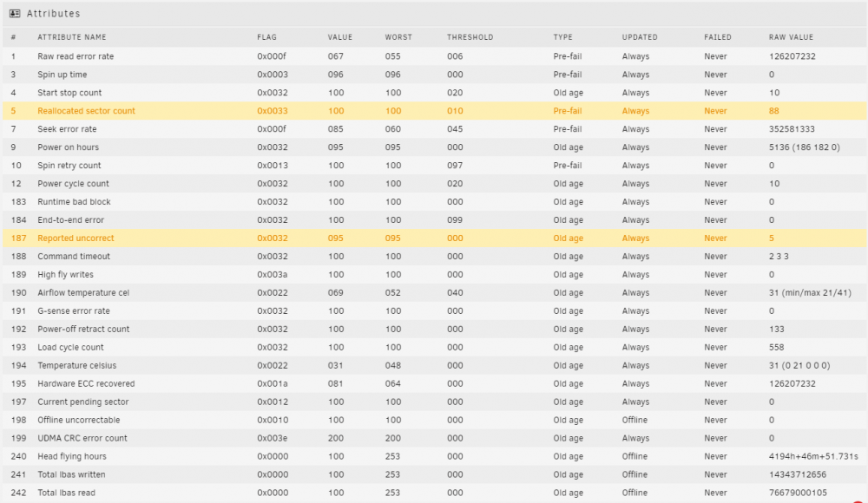Click Pre-fail type in Raw read error row
Screen dimensions: 868x503
tap(568, 56)
